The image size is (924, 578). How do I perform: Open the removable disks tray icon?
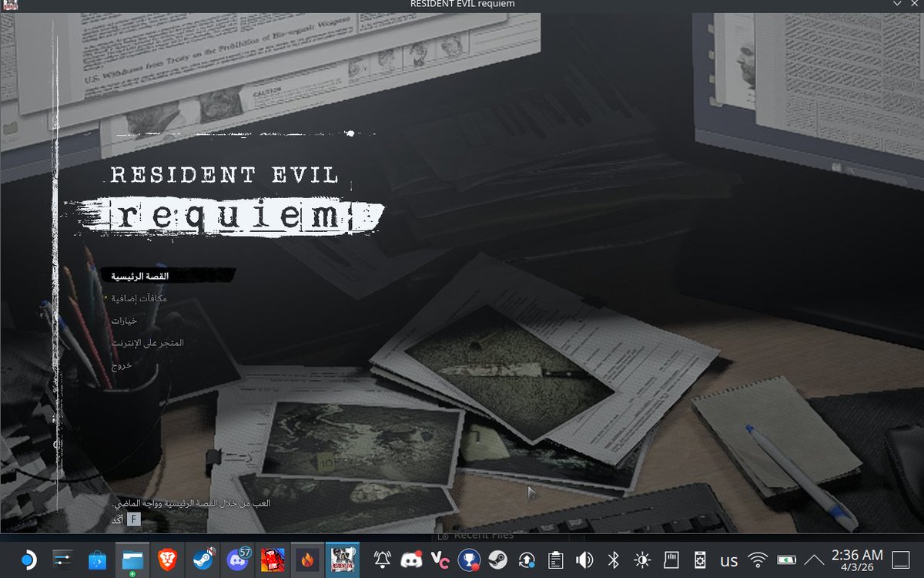click(x=700, y=560)
